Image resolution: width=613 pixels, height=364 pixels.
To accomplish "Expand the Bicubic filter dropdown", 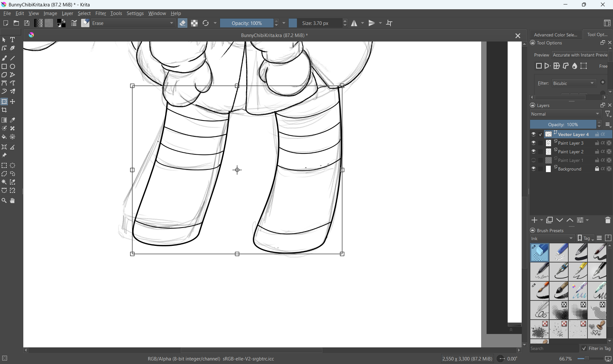I will (574, 83).
